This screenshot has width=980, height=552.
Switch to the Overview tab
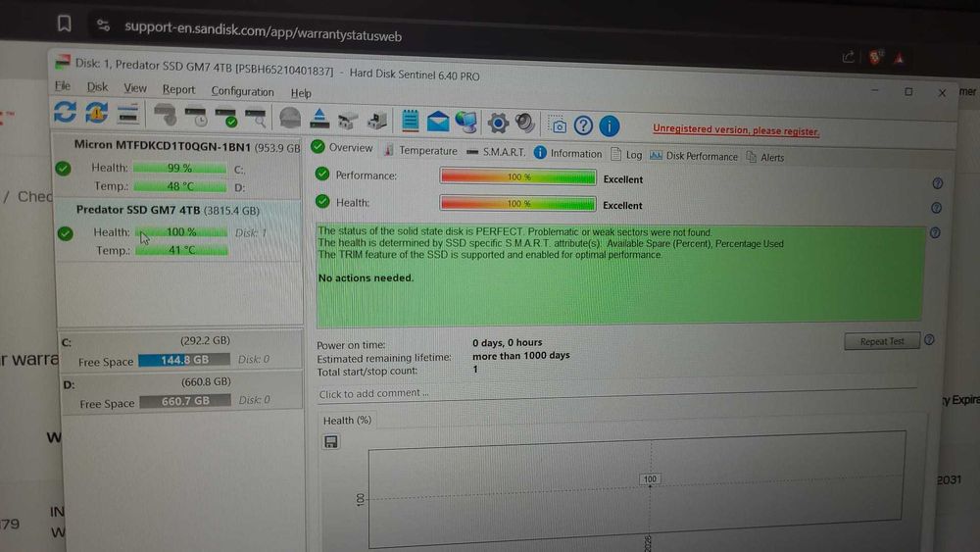(x=342, y=147)
